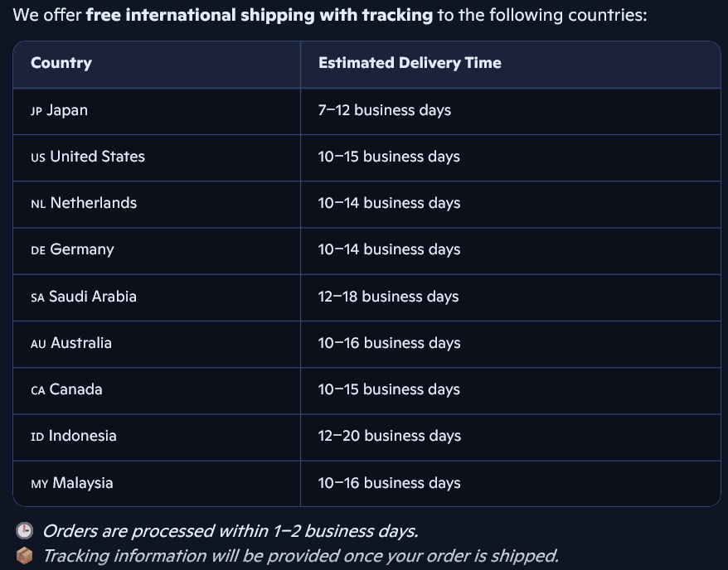Click the NL flag code icon
Viewport: 728px width, 570px height.
(38, 205)
